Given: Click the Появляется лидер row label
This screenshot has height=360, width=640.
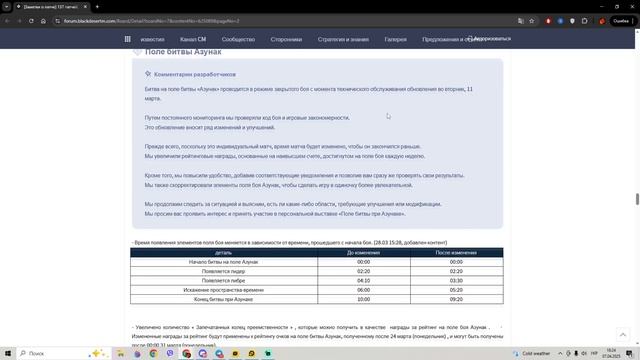Looking at the screenshot, I should click(224, 271).
